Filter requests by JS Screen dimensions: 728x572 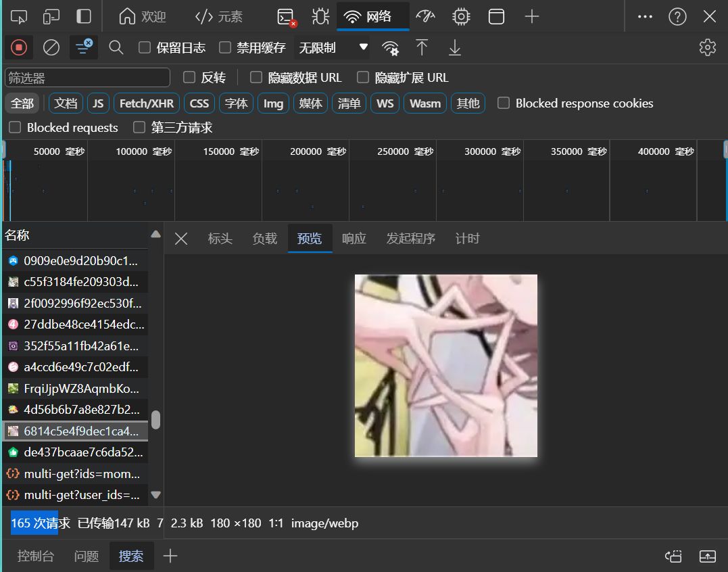click(98, 103)
